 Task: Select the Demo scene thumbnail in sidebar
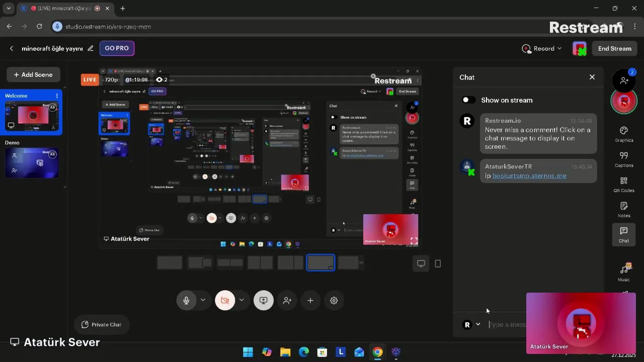(32, 163)
